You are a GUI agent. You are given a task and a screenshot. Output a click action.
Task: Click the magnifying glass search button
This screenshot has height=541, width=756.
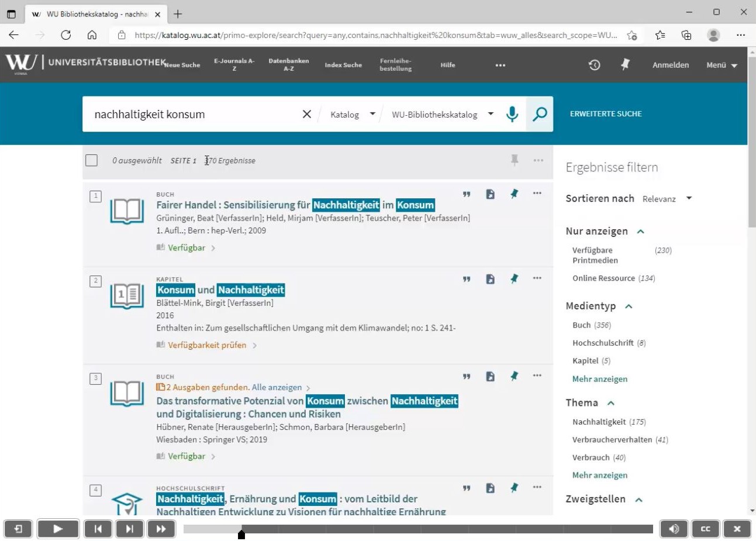(x=540, y=114)
